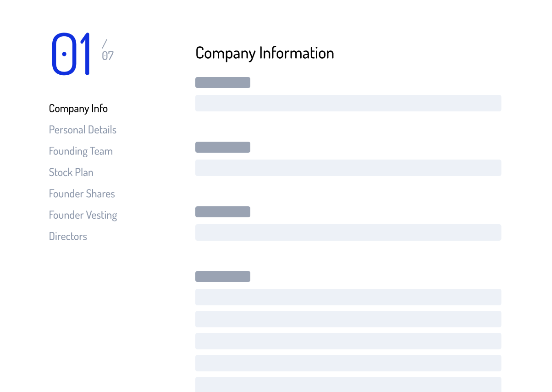The image size is (552, 392).
Task: Focus second input in fourth field group
Action: tap(348, 319)
